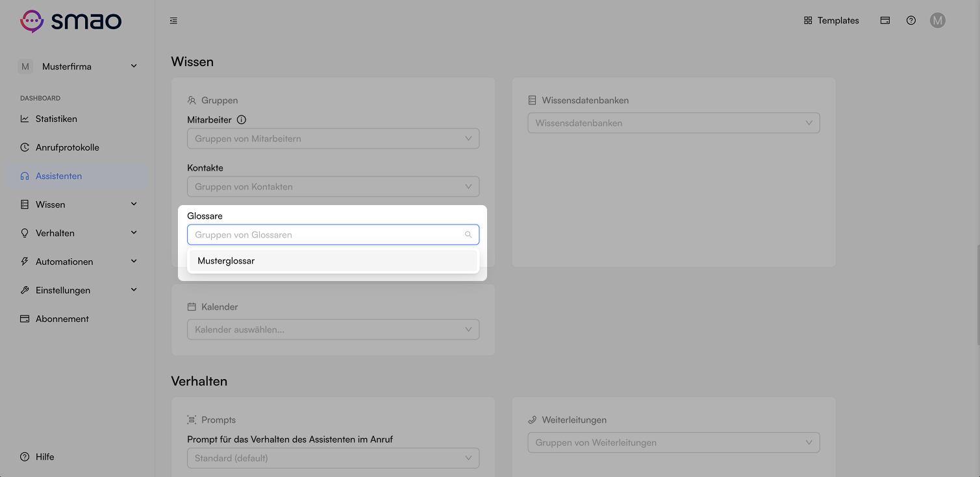The image size is (980, 477).
Task: Open Einstellungen in the sidebar
Action: (x=77, y=290)
